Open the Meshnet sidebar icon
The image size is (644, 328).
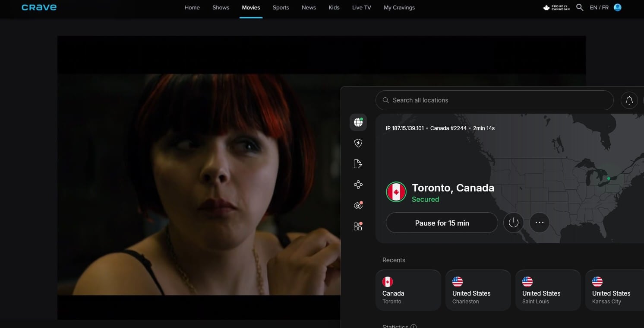click(358, 185)
